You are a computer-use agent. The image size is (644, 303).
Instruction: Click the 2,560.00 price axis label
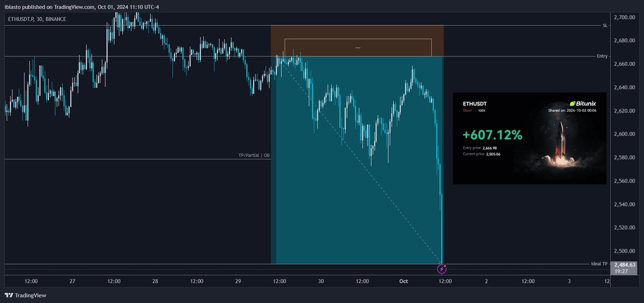[625, 181]
